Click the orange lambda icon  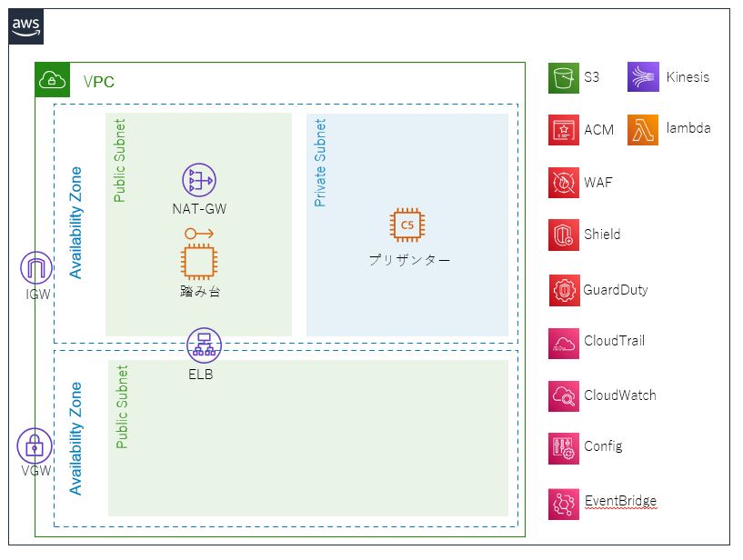coord(643,130)
